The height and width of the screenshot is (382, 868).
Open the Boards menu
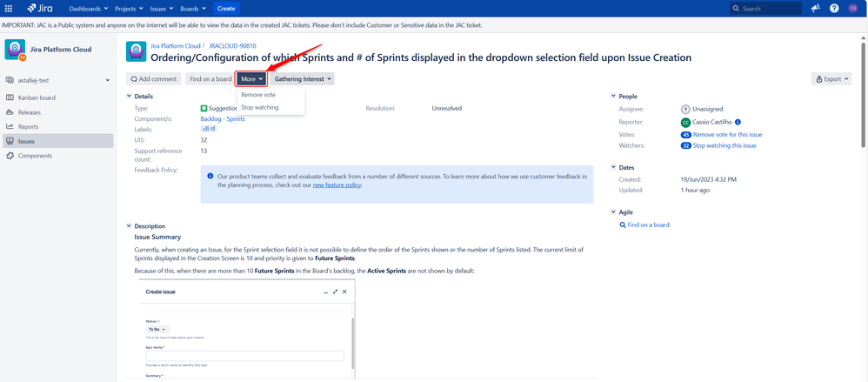tap(193, 9)
